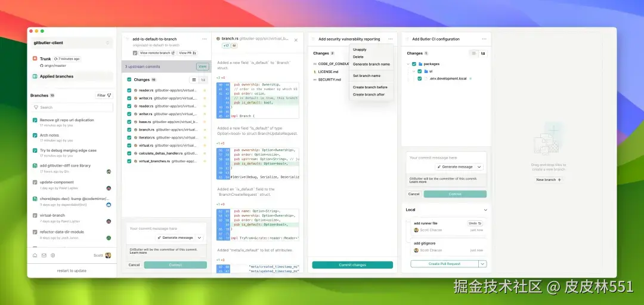The image size is (644, 305).
Task: Toggle the select-all Changes checkbox in add-is-default-to-branch
Action: coord(129,80)
